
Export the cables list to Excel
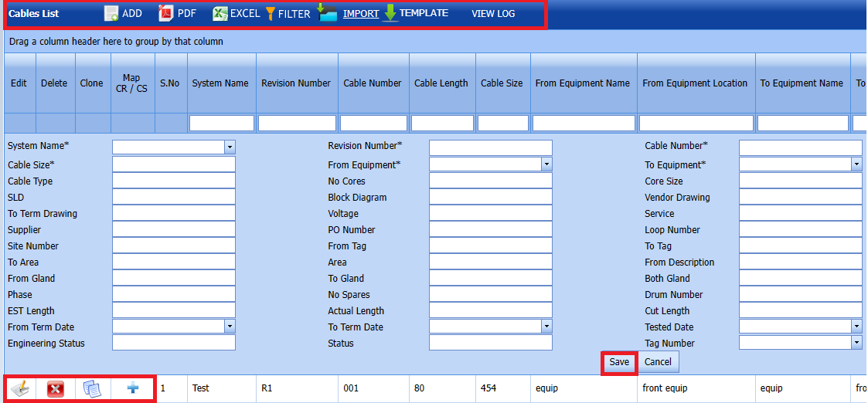pos(220,14)
